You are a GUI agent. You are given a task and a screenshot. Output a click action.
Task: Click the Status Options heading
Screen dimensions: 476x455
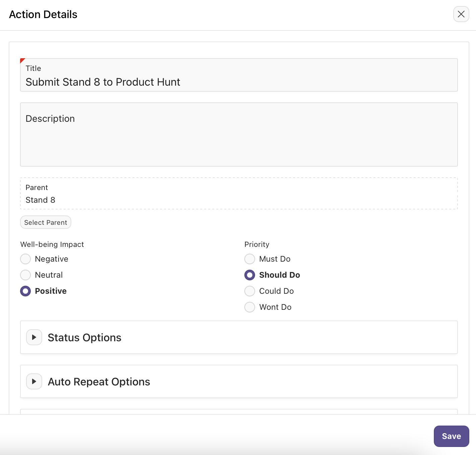[84, 338]
